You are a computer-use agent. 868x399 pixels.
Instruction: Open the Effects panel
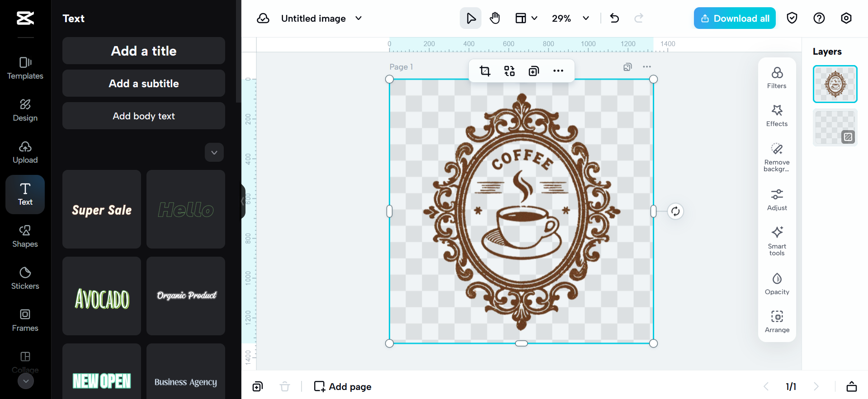tap(777, 116)
